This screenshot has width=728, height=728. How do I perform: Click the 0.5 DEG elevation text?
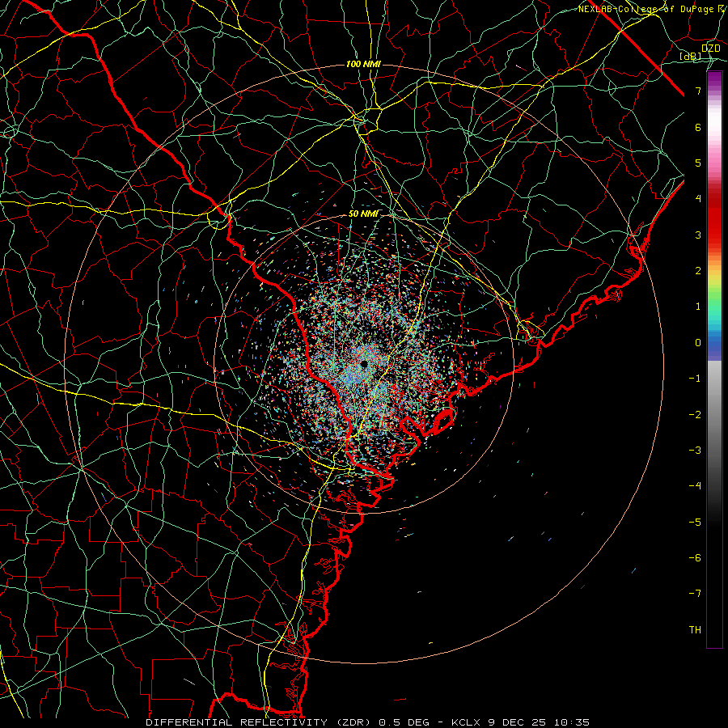point(404,722)
